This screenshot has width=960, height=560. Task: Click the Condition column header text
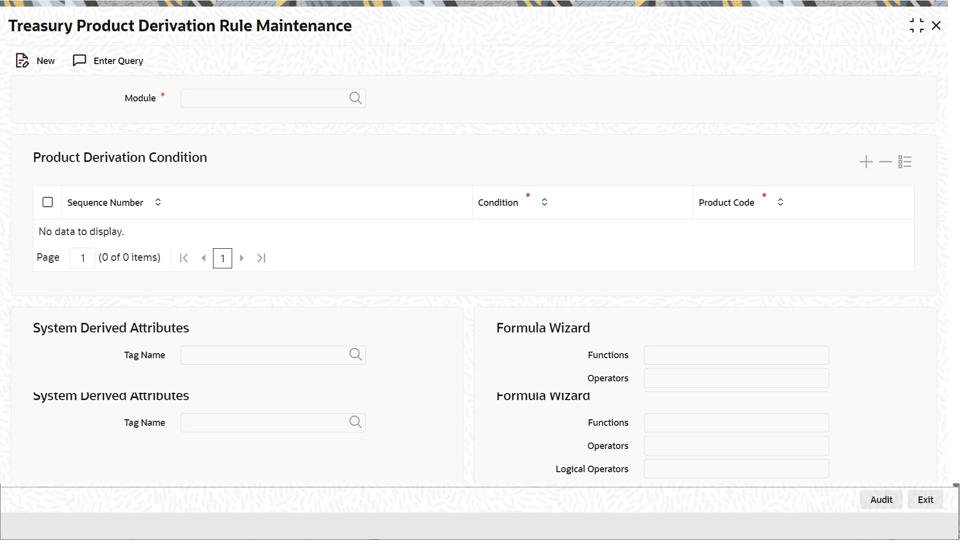[x=498, y=202]
